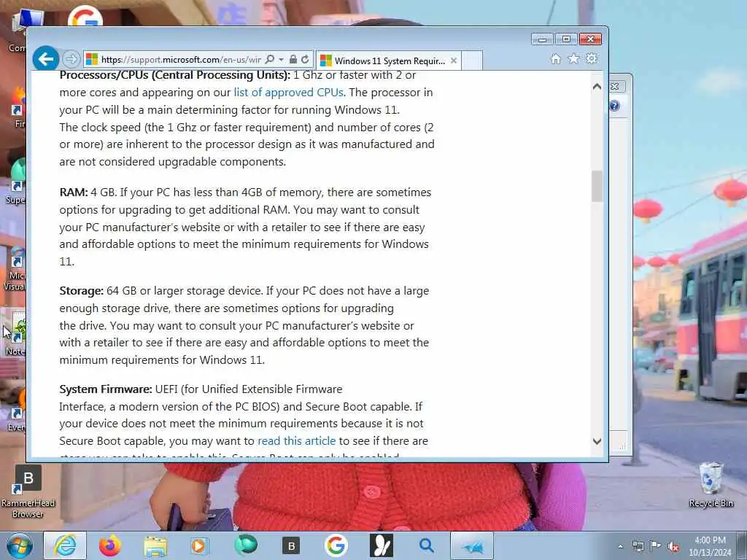Switch to the blue bird app on taskbar
Image resolution: width=747 pixels, height=560 pixels.
pos(472,546)
